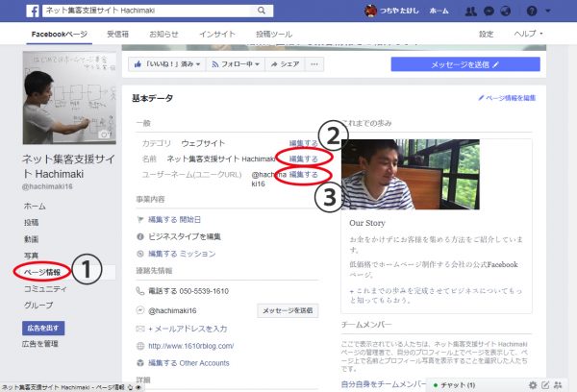Viewport: 577px width, 392px height.
Task: Click メッセージを送信 blue button
Action: (465, 64)
